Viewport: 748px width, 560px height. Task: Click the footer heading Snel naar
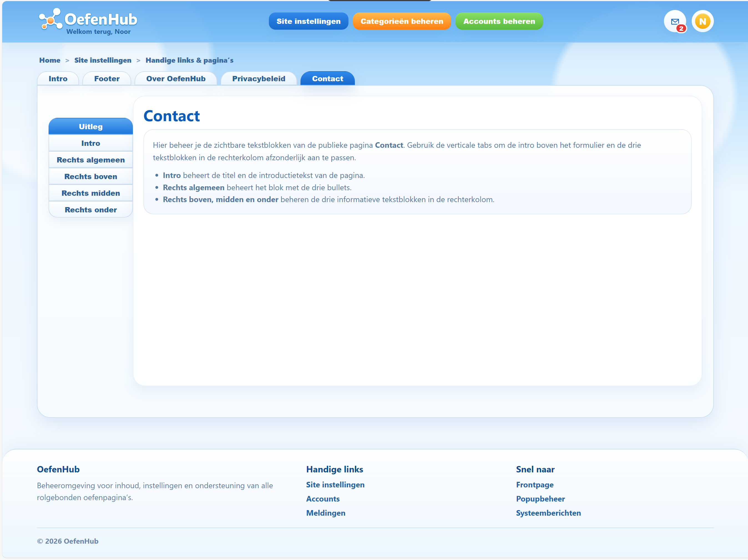[535, 469]
